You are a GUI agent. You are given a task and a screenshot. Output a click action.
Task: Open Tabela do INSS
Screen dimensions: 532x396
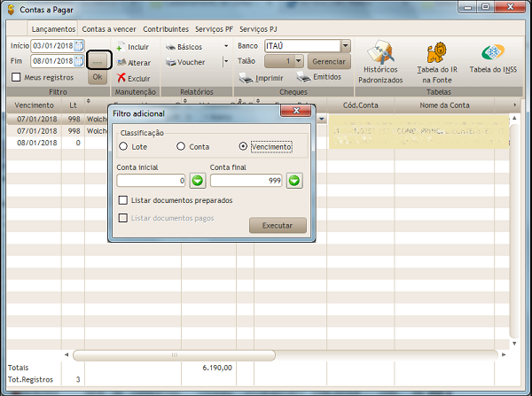(x=493, y=58)
